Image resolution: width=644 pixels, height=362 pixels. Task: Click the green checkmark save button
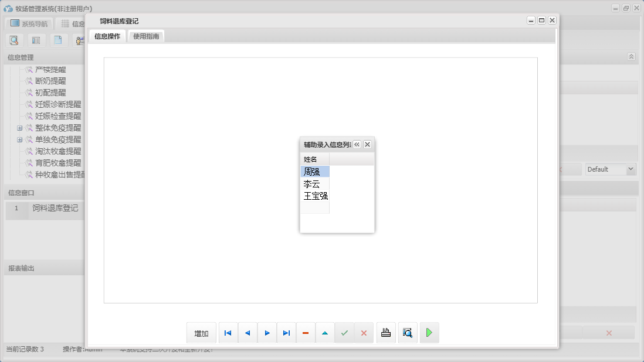click(344, 333)
